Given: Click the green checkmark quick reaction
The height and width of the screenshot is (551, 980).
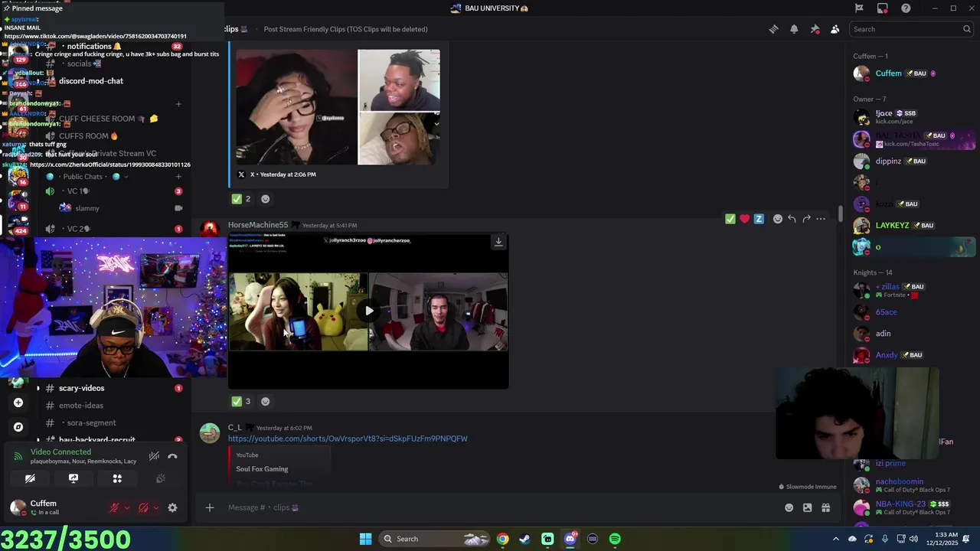Looking at the screenshot, I should pos(730,219).
